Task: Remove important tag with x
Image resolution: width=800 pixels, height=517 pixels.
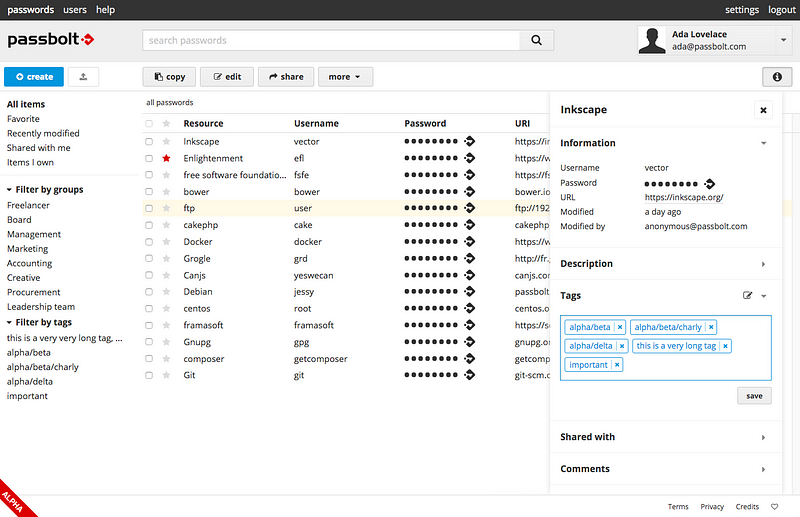Action: (x=617, y=365)
